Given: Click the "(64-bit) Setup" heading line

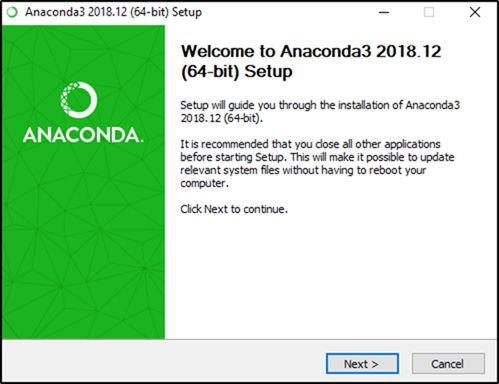Looking at the screenshot, I should point(237,72).
